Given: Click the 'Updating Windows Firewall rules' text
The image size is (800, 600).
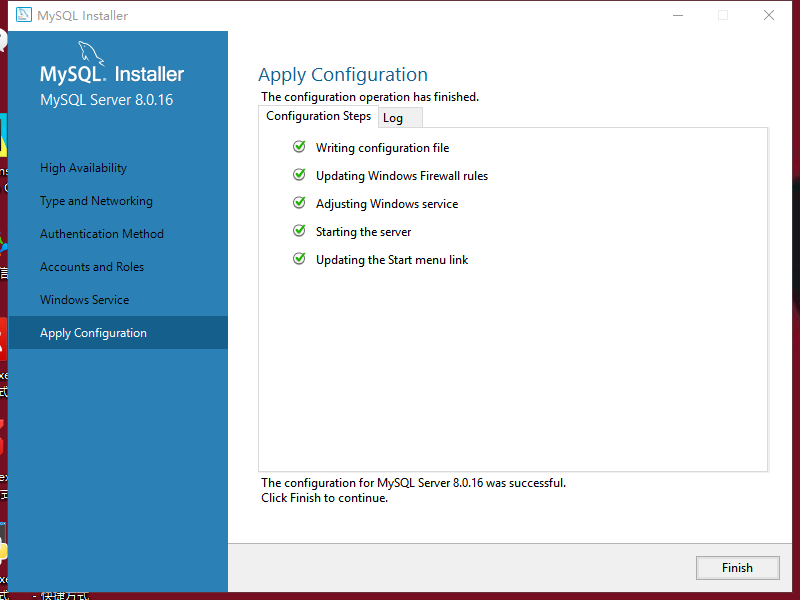Looking at the screenshot, I should (402, 176).
